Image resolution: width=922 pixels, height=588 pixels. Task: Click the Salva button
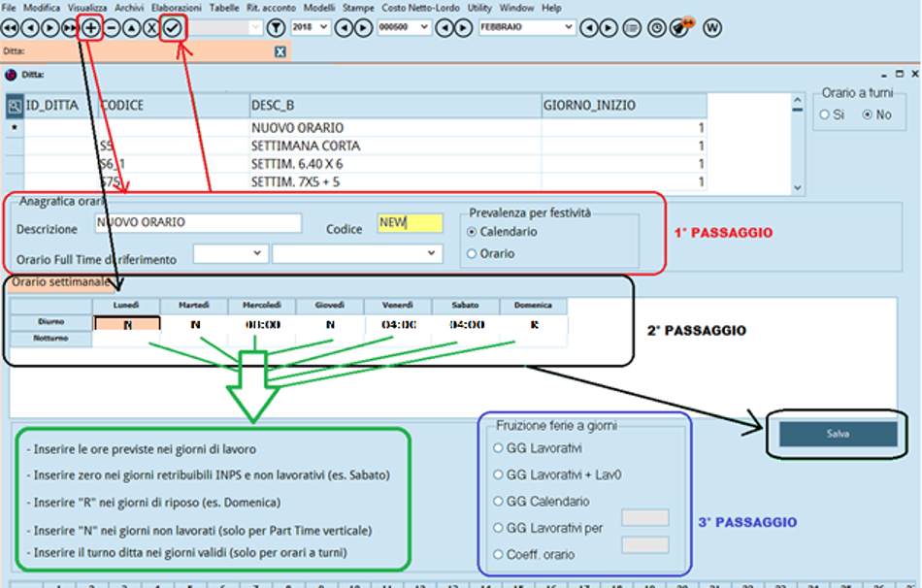click(838, 434)
